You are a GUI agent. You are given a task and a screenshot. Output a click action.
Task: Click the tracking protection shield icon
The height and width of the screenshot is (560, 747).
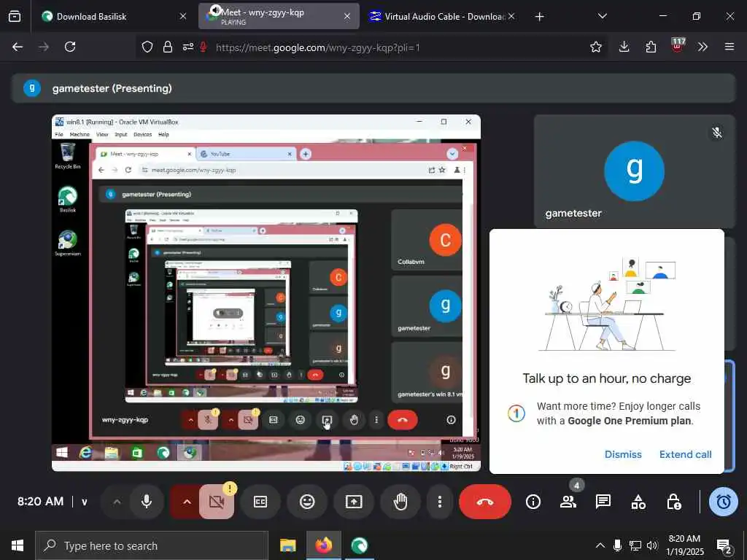[x=147, y=47]
